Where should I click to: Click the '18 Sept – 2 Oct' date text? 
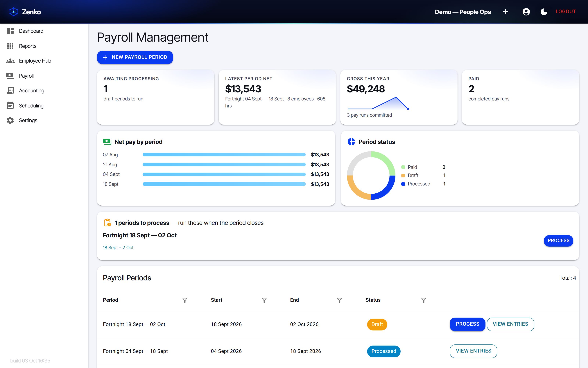coord(118,247)
